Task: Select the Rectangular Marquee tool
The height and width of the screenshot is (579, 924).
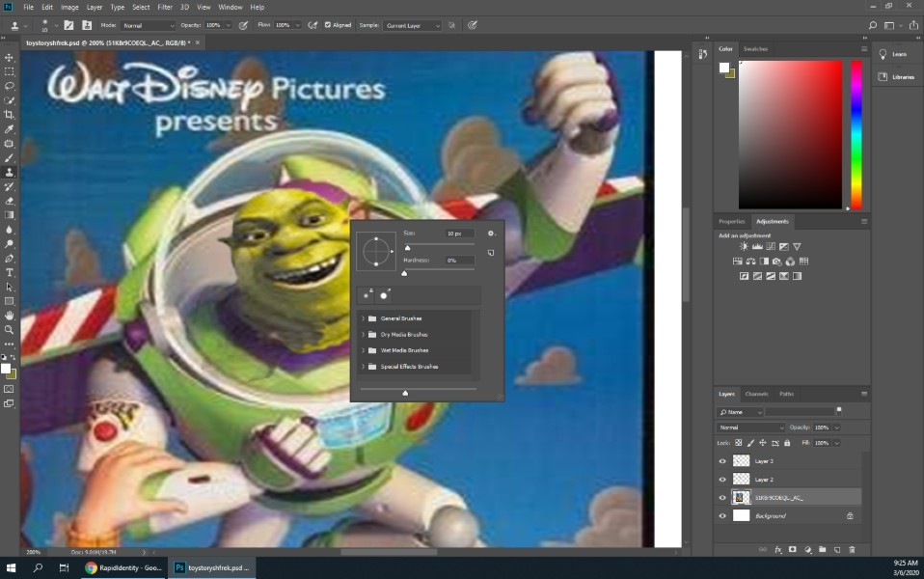Action: click(9, 72)
